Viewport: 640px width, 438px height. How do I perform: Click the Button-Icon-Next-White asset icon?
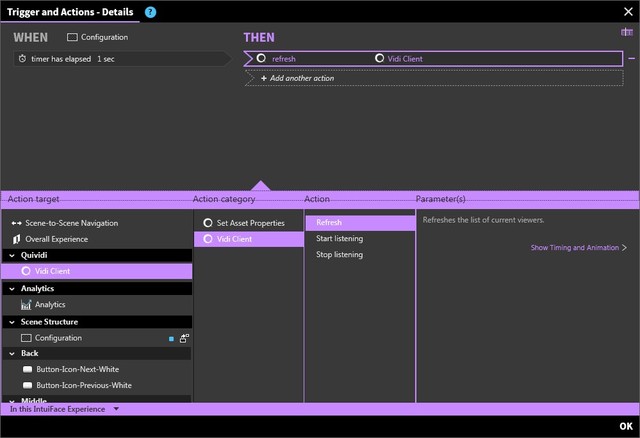tap(27, 369)
